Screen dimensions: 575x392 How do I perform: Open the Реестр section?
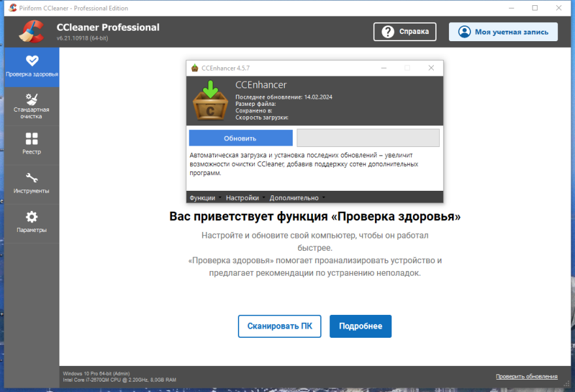click(x=32, y=146)
